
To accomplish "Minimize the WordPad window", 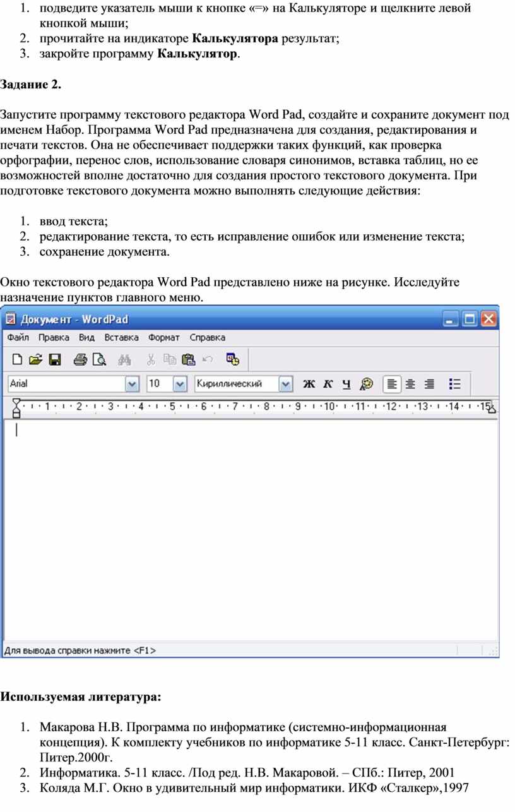I will click(x=451, y=319).
